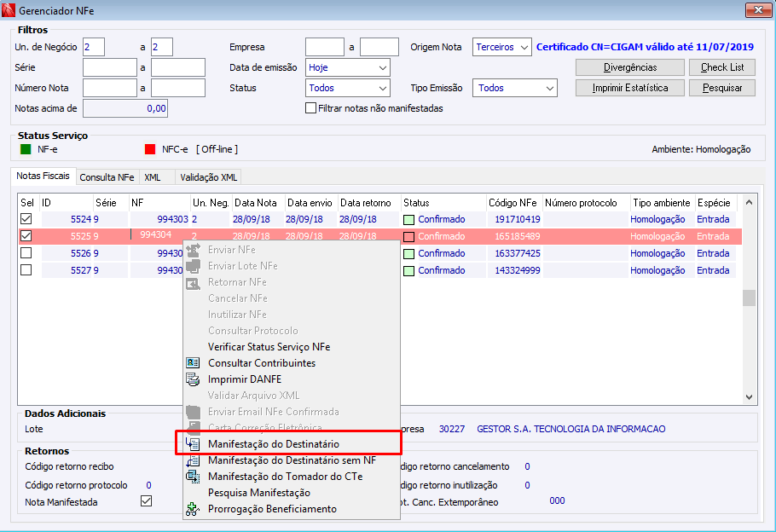Viewport: 776px width, 532px height.
Task: Click the Pesquisar button
Action: coord(722,88)
